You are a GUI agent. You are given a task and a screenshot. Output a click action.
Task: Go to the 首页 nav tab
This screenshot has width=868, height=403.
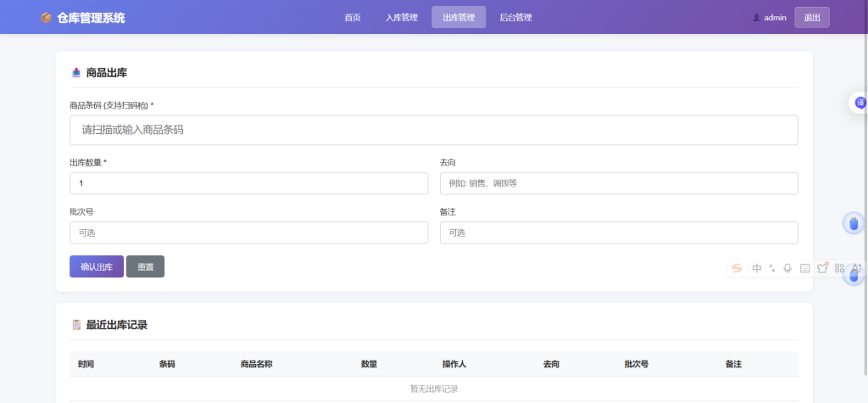353,18
